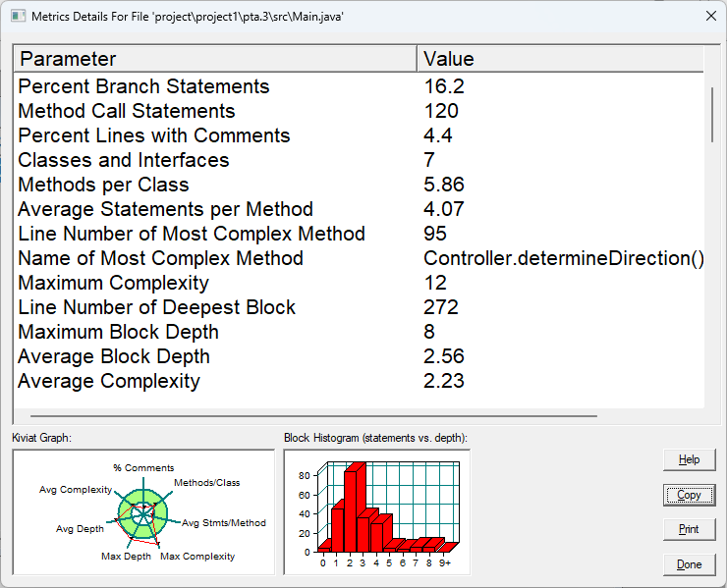
Task: Click the value 2.23
Action: pyautogui.click(x=444, y=381)
